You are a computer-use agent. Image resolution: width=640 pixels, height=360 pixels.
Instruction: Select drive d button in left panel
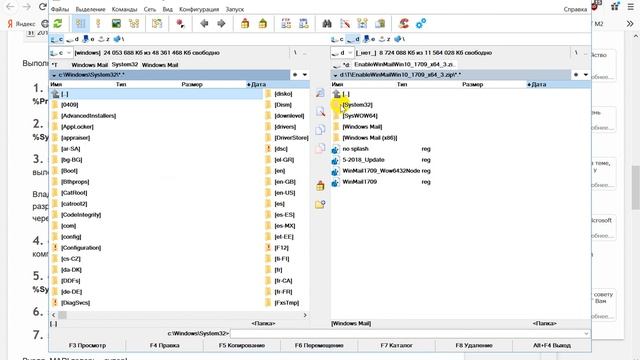click(x=73, y=39)
